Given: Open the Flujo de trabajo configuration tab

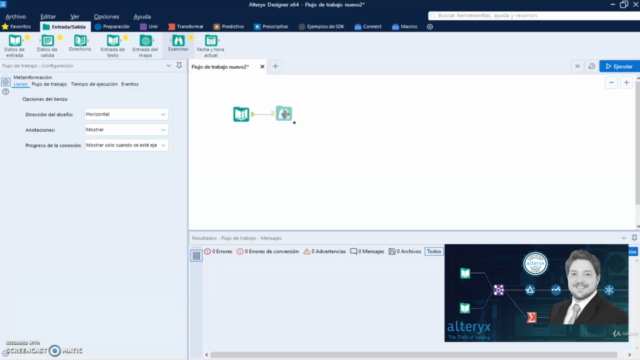Looking at the screenshot, I should pos(49,84).
